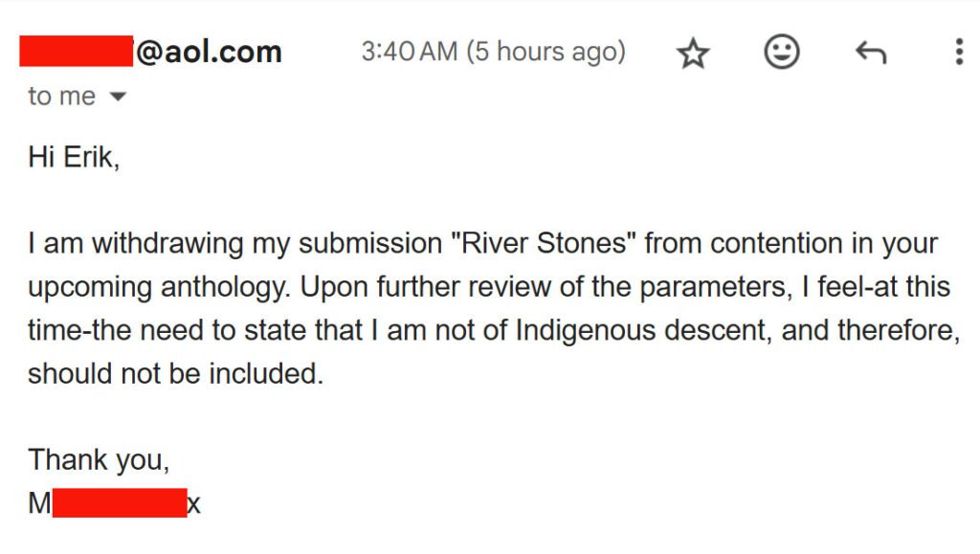This screenshot has height=554, width=980.
Task: Click the red redacted signature name block
Action: 120,502
